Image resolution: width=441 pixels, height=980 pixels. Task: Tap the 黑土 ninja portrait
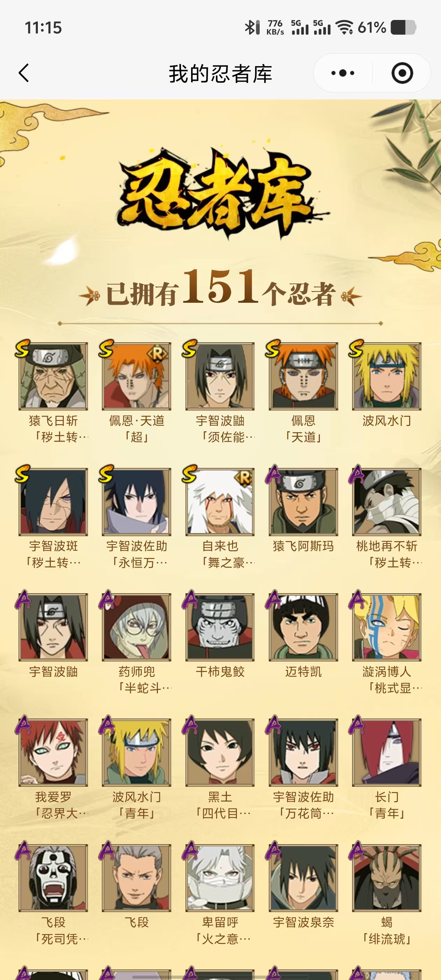220,752
